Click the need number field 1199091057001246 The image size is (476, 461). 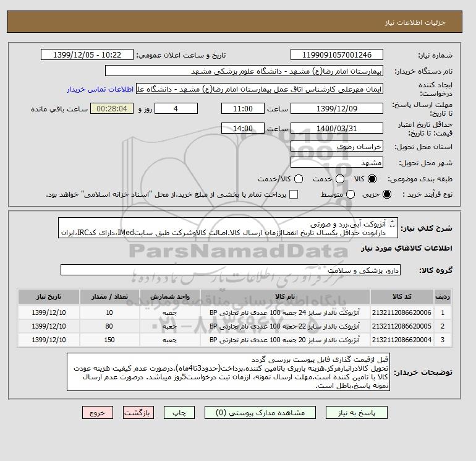click(337, 54)
